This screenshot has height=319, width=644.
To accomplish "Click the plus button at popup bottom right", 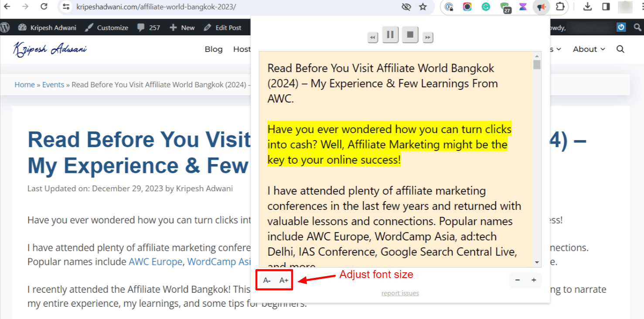I will click(534, 280).
